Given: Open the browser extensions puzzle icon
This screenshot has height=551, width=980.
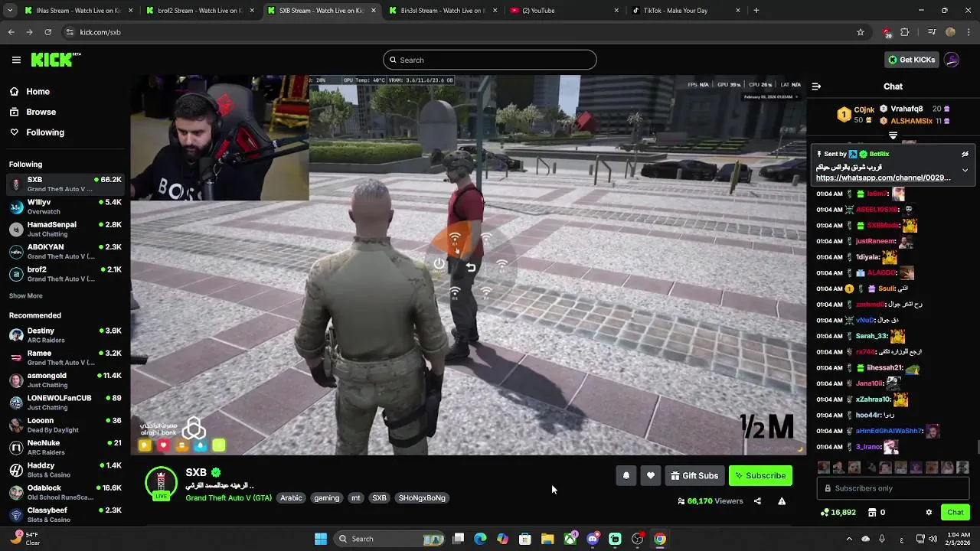Looking at the screenshot, I should click(x=905, y=32).
